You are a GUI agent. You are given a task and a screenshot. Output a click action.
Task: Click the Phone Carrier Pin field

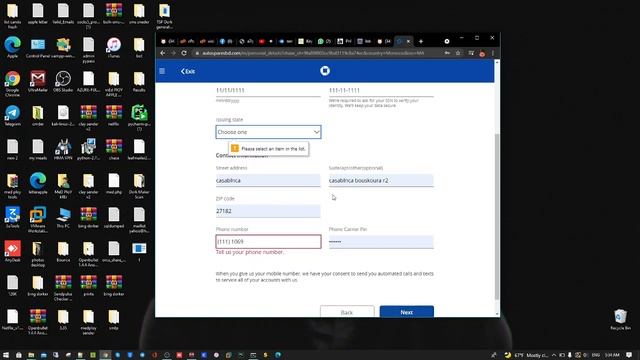[381, 242]
